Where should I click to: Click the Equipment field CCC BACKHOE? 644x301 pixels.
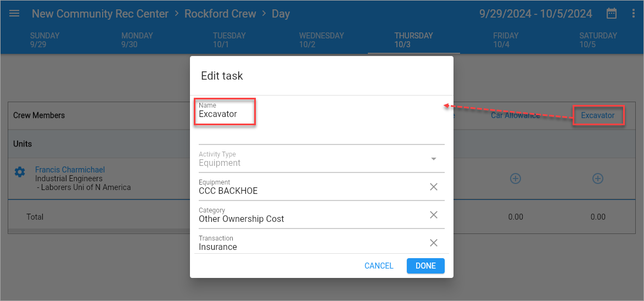point(322,187)
